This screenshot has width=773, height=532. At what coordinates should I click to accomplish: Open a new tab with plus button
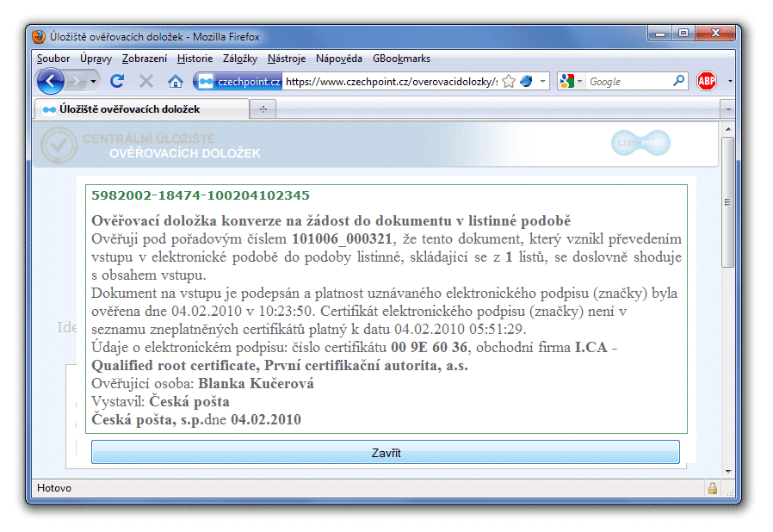263,109
